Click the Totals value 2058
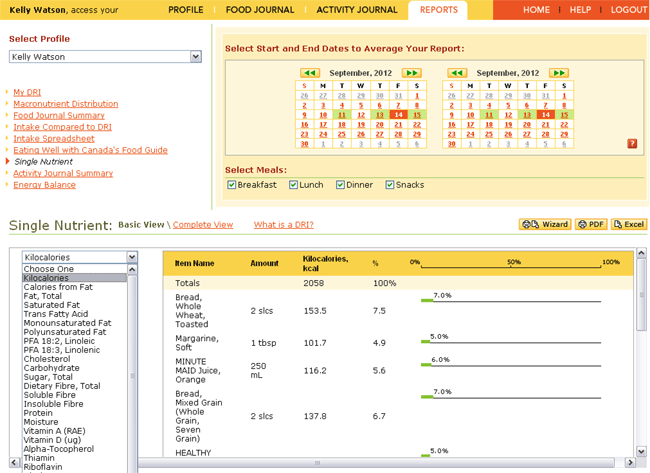The height and width of the screenshot is (473, 650). coord(314,283)
